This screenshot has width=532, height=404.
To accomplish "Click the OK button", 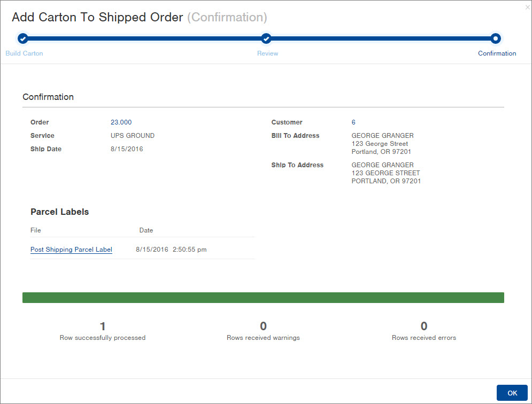I will click(x=512, y=393).
